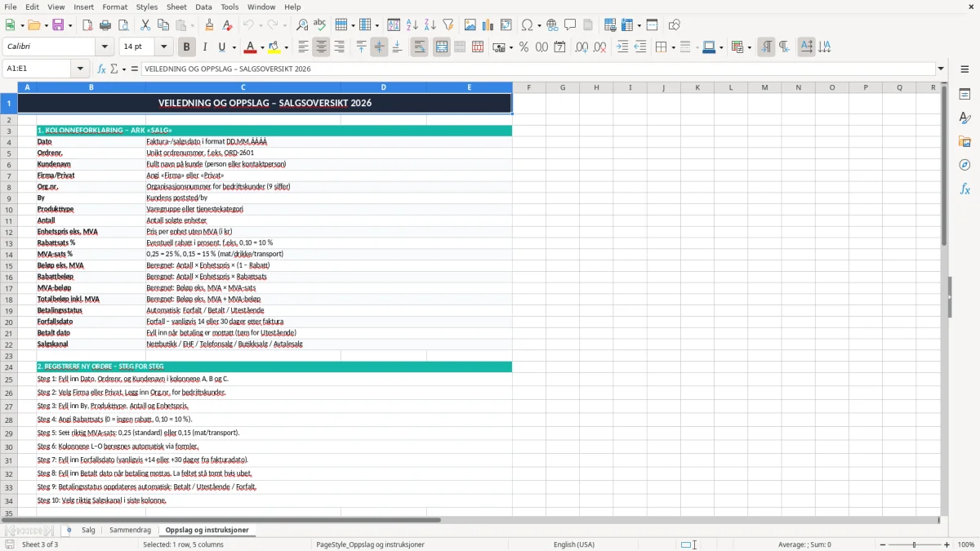Switch to the Sammendrag sheet tab
The width and height of the screenshot is (980, 551).
[x=130, y=530]
